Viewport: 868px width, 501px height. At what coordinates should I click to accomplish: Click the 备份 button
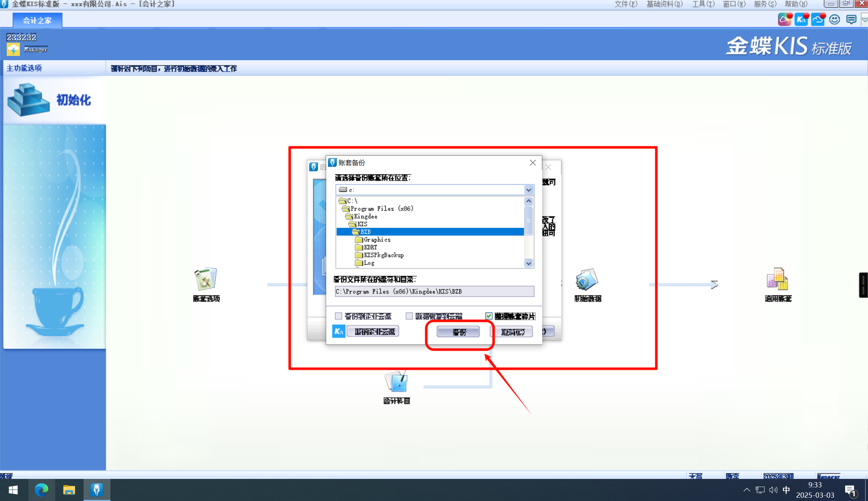coord(458,332)
